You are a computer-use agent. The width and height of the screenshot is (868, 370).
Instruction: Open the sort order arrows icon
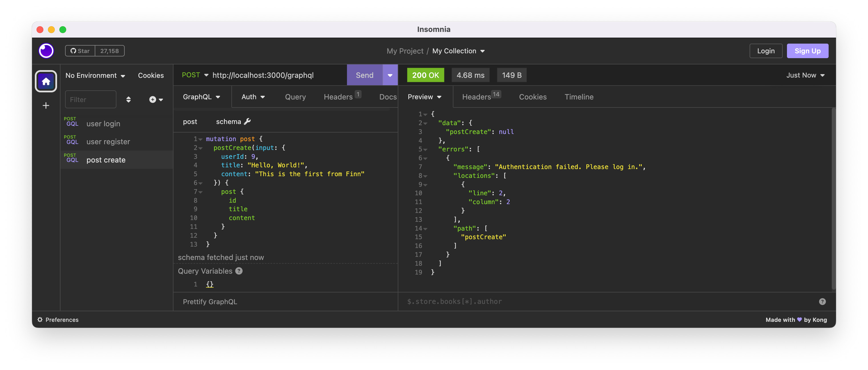click(128, 99)
